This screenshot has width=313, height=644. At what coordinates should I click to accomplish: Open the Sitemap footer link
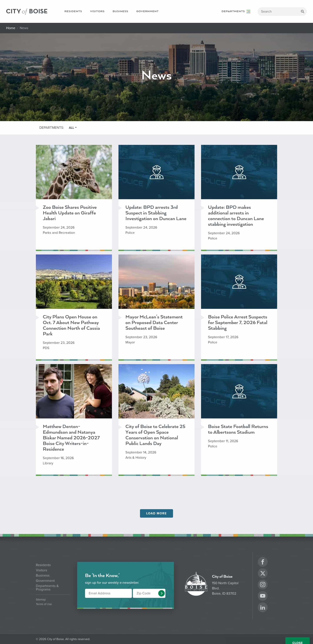click(41, 599)
